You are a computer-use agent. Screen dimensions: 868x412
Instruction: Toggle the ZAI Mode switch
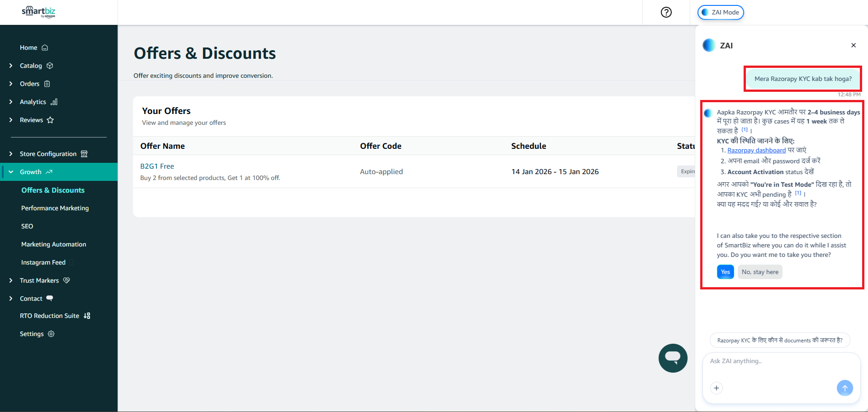pos(721,12)
